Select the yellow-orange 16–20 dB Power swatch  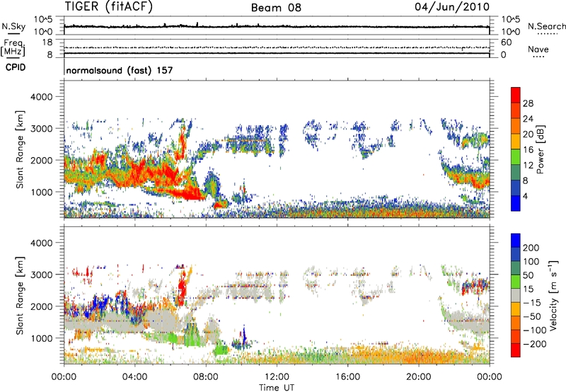tap(516, 142)
